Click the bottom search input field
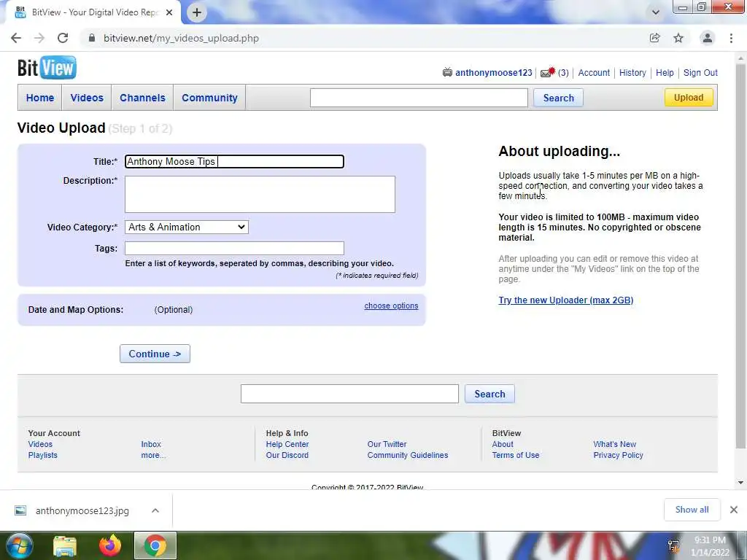The height and width of the screenshot is (560, 747). point(349,394)
